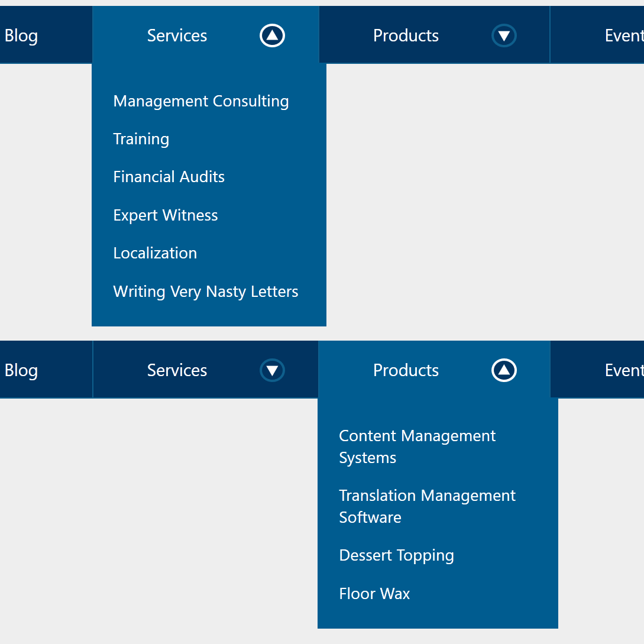Open Management Consulting link
644x644 pixels.
coord(201,101)
